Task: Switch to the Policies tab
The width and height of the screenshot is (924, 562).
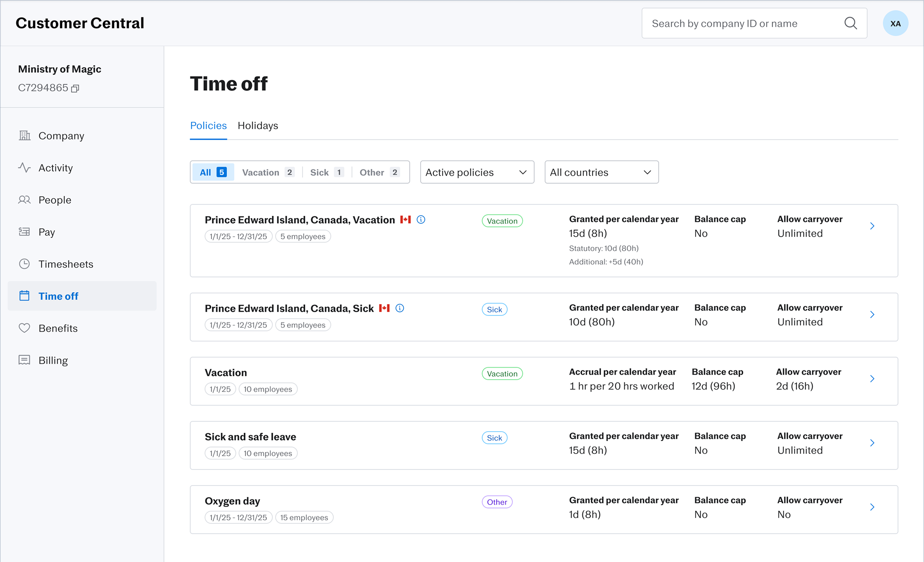Action: 208,126
